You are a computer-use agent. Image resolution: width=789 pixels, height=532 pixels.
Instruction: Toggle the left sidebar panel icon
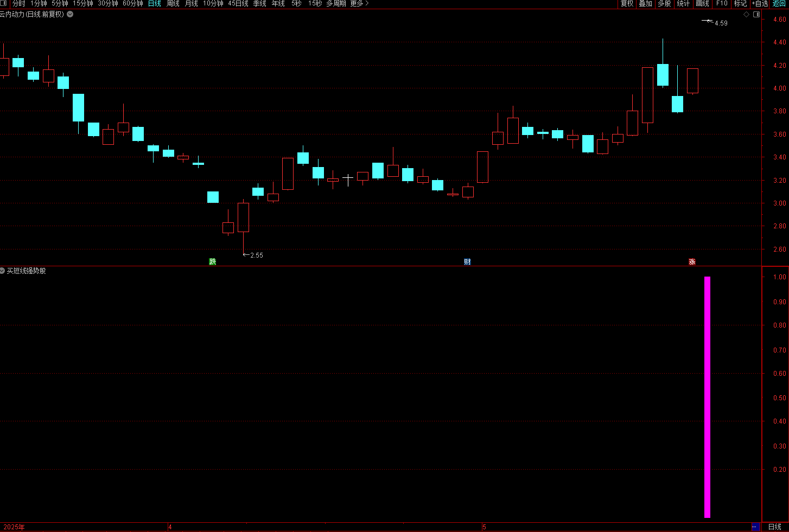(3, 3)
